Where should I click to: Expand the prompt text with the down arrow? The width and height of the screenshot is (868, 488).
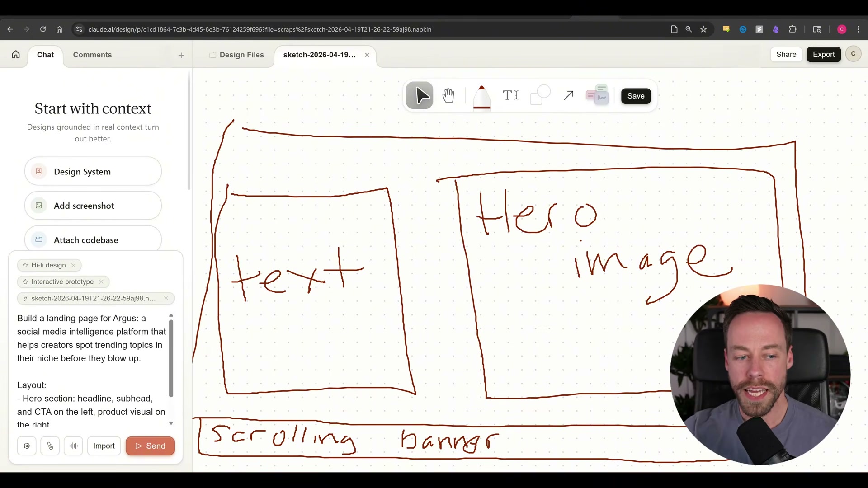pyautogui.click(x=170, y=423)
